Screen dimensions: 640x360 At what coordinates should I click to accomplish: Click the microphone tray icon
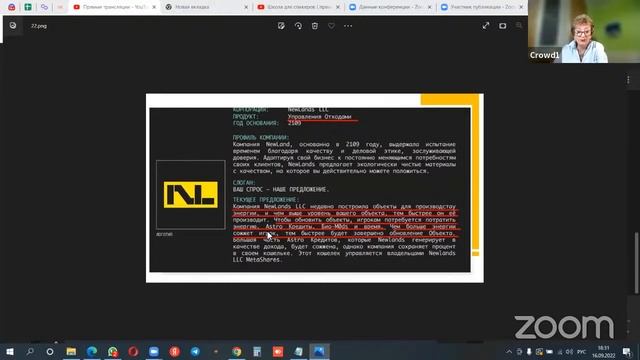529,351
